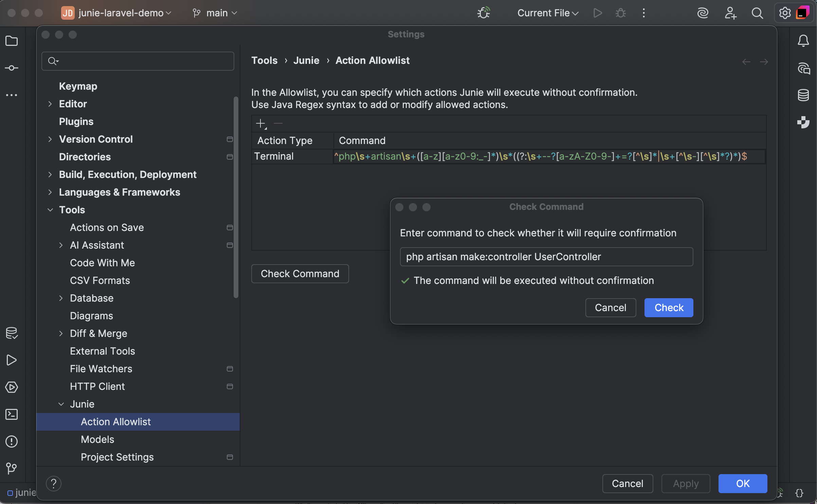This screenshot has width=817, height=504.
Task: Click the settings search field
Action: [138, 61]
